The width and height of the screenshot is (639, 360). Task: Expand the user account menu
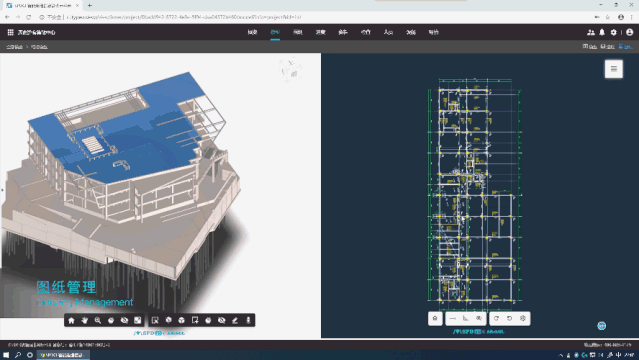tap(630, 32)
